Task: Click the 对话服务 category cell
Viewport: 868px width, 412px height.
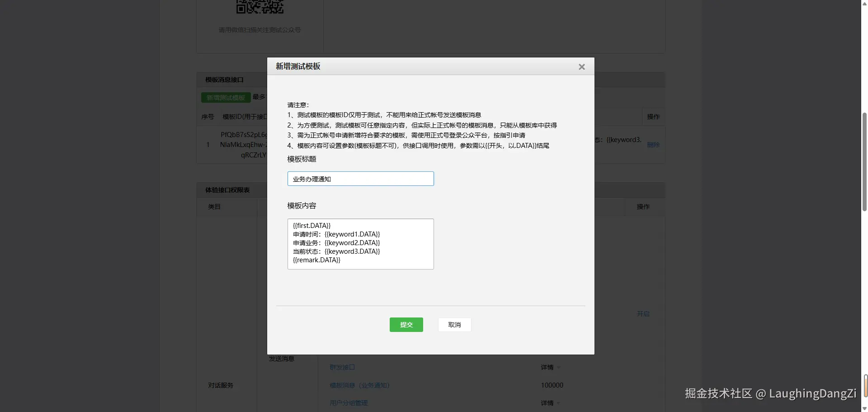Action: click(221, 385)
